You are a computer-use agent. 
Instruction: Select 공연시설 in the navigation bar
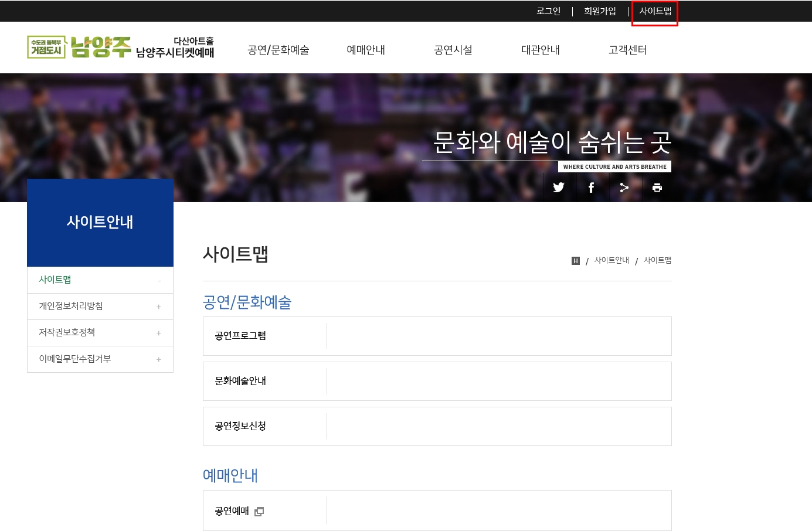click(x=453, y=50)
